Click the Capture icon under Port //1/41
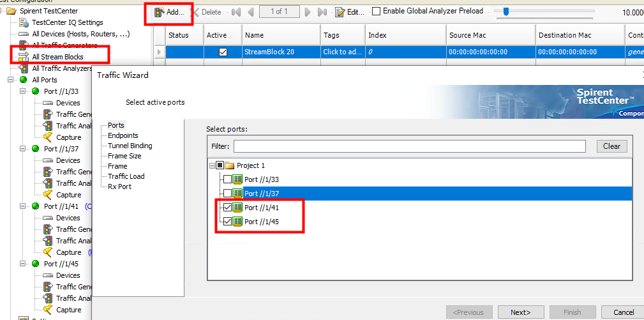 tap(48, 252)
